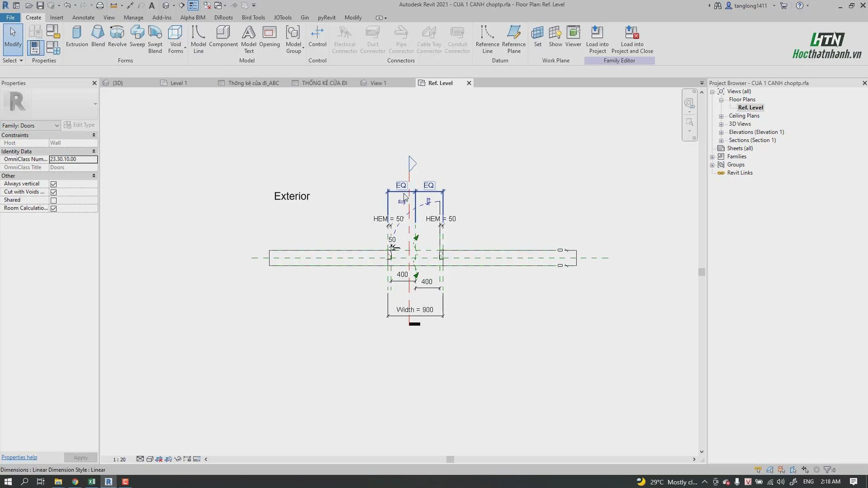Click the Set work plane icon
The width and height of the screenshot is (868, 488).
(537, 33)
